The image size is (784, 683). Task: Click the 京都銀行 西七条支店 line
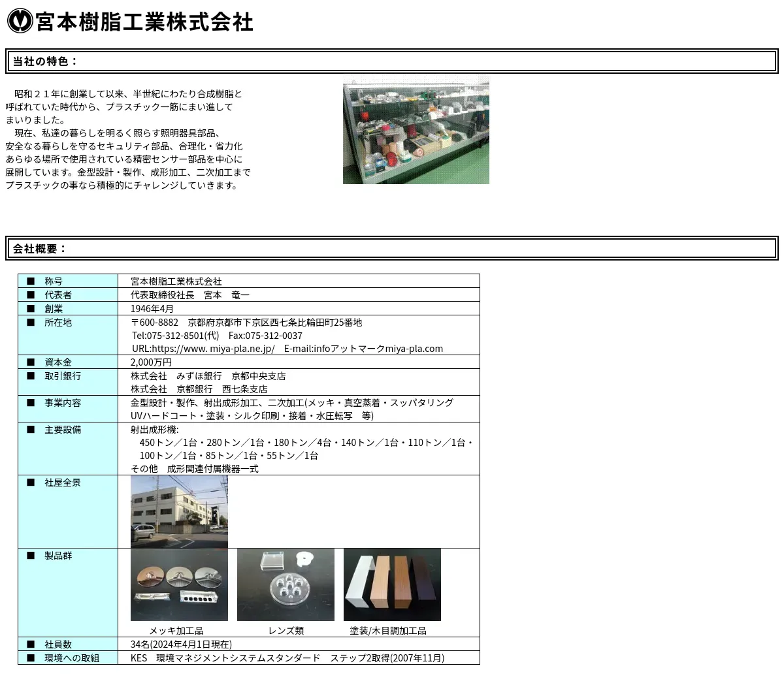pyautogui.click(x=199, y=389)
